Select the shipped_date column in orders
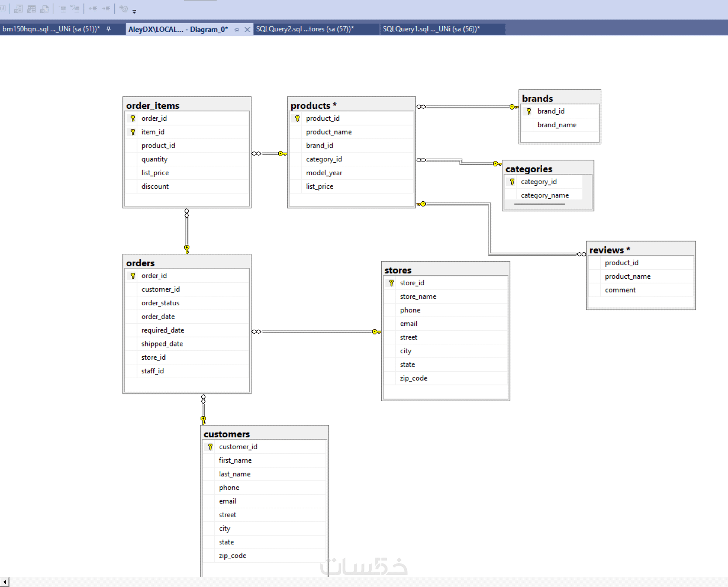 187,344
